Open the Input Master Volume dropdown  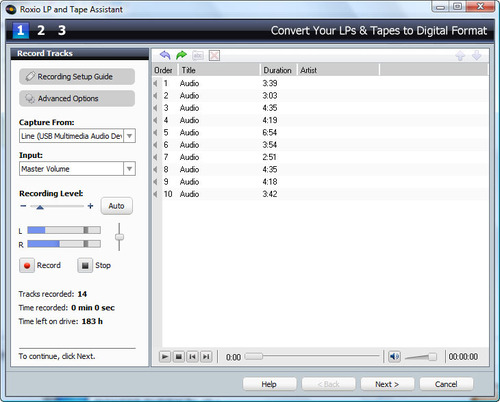click(x=129, y=169)
